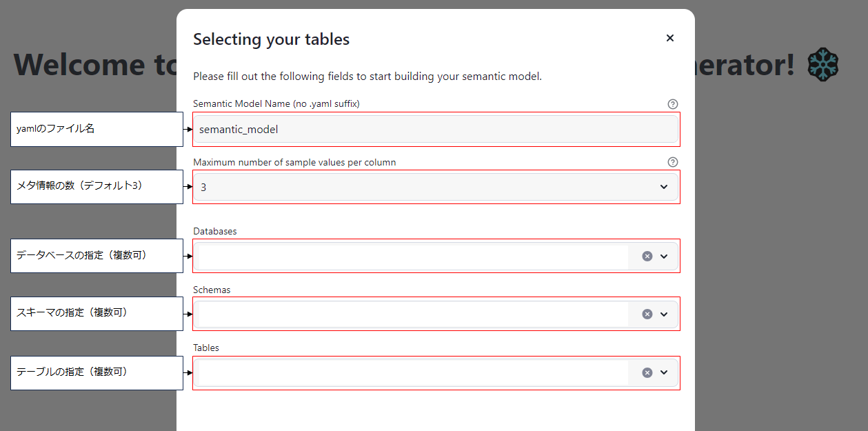This screenshot has width=868, height=431.
Task: Click help icon for Semantic Model Name
Action: [673, 104]
